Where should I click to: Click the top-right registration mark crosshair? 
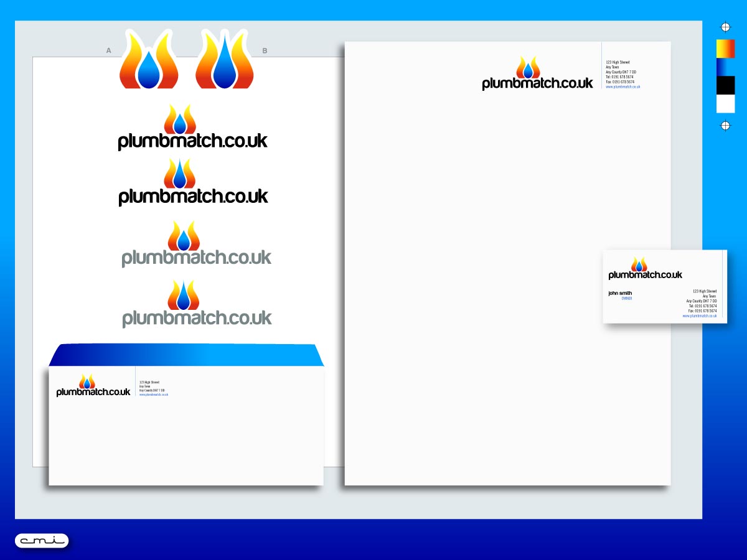(x=725, y=26)
